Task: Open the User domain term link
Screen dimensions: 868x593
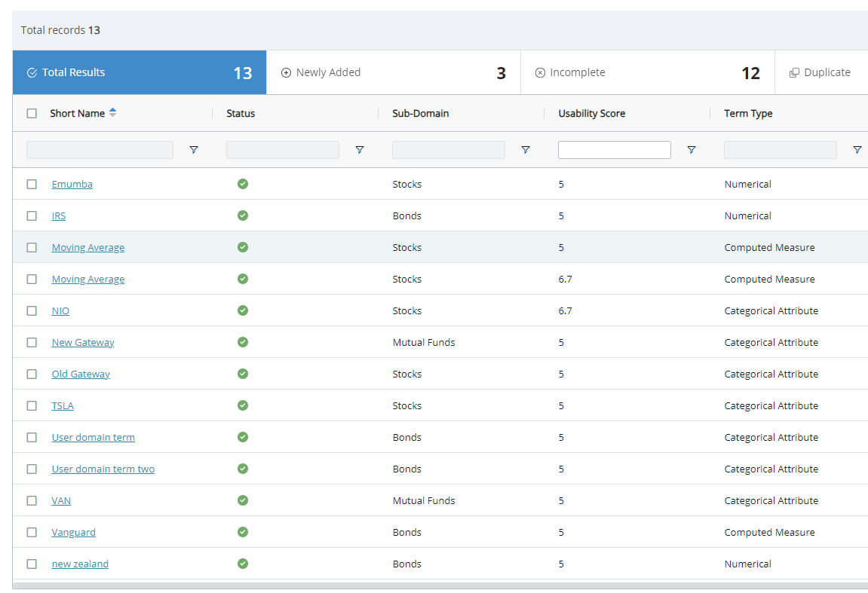Action: [93, 437]
